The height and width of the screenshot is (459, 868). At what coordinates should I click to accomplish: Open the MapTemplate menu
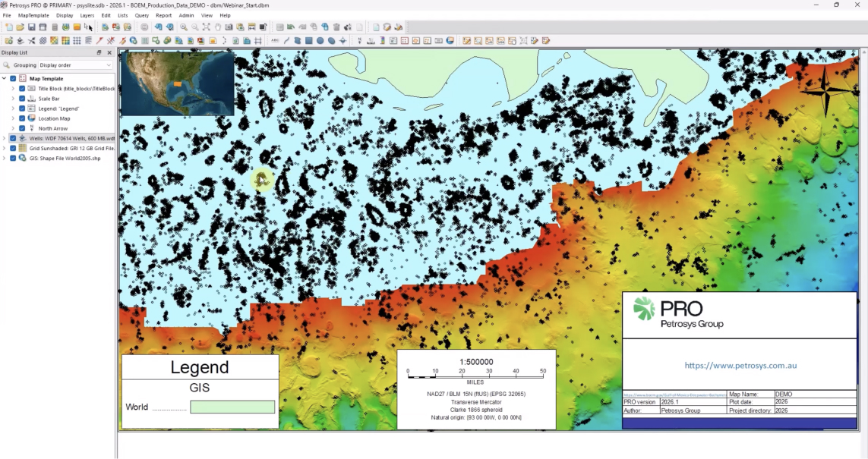click(33, 15)
